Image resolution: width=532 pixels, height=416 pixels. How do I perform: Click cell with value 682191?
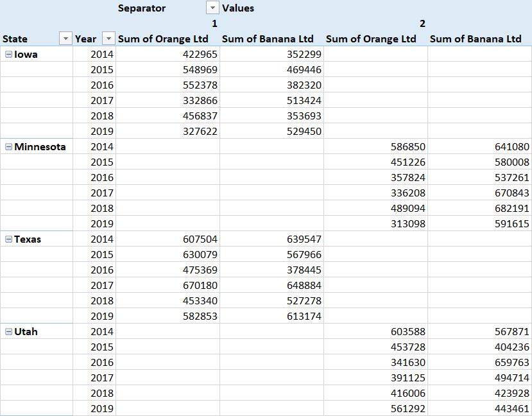coord(480,209)
